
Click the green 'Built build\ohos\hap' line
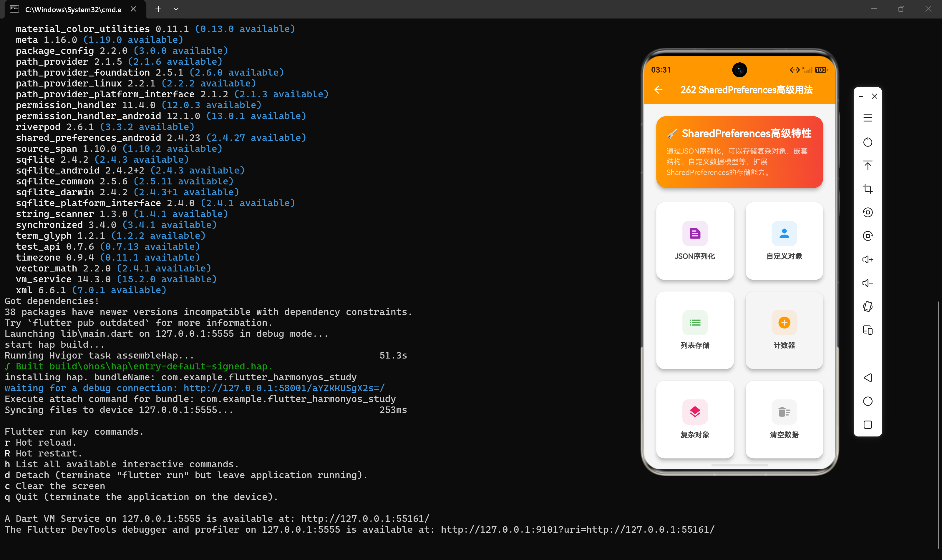138,366
